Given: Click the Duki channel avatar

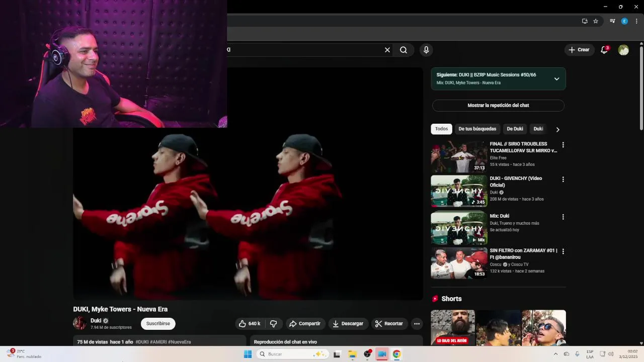Looking at the screenshot, I should (79, 323).
